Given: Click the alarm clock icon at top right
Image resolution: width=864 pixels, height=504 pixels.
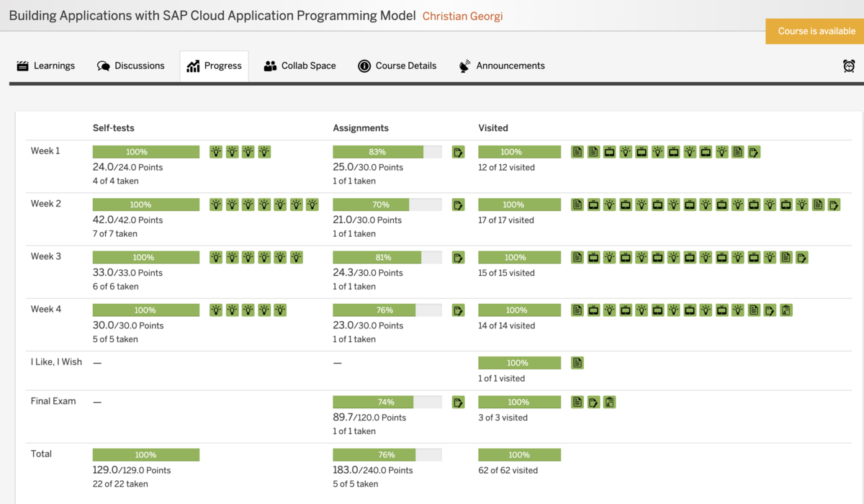Looking at the screenshot, I should click(x=849, y=66).
